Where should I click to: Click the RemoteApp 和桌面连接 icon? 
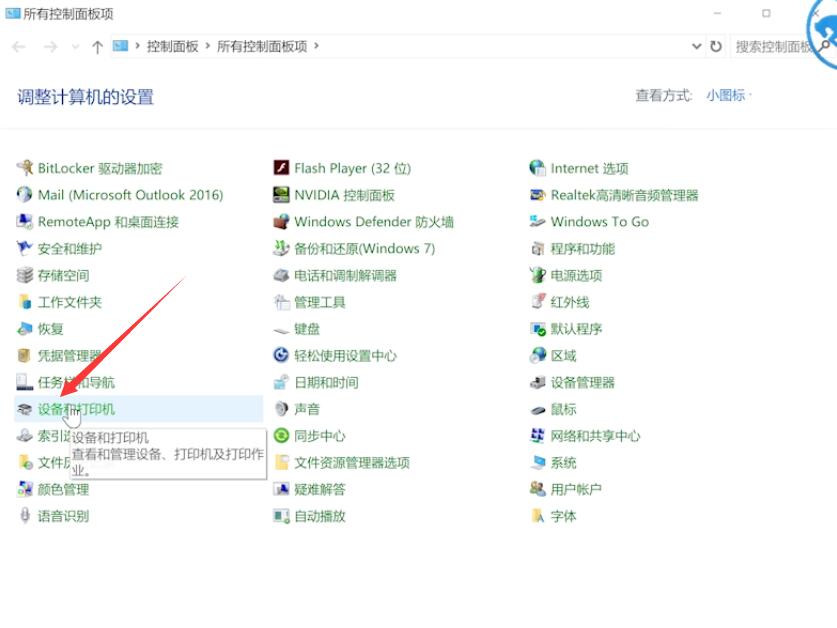point(25,222)
